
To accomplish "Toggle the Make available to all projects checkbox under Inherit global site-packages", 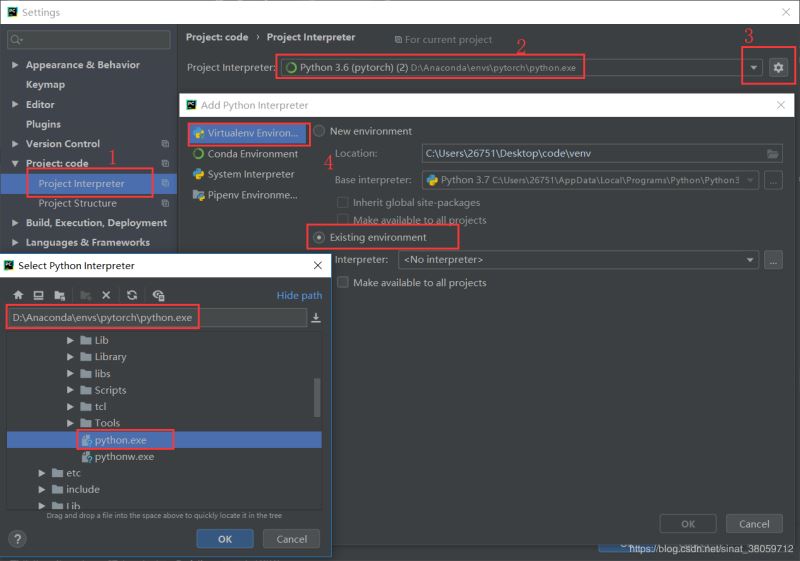I will pyautogui.click(x=343, y=220).
